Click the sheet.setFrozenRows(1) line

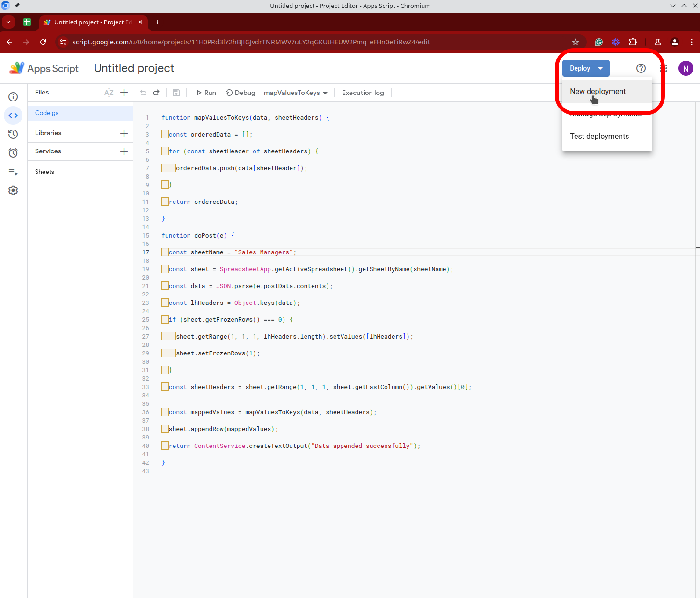(x=218, y=353)
